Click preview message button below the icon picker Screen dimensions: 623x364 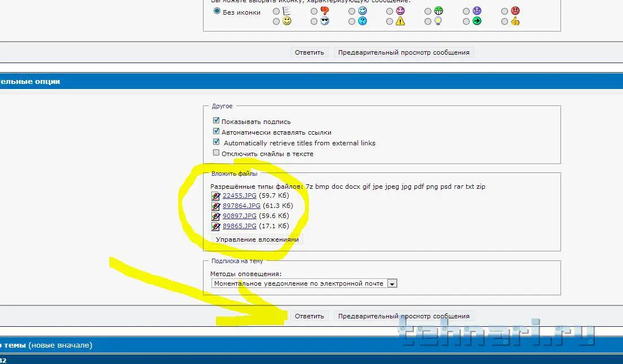404,52
